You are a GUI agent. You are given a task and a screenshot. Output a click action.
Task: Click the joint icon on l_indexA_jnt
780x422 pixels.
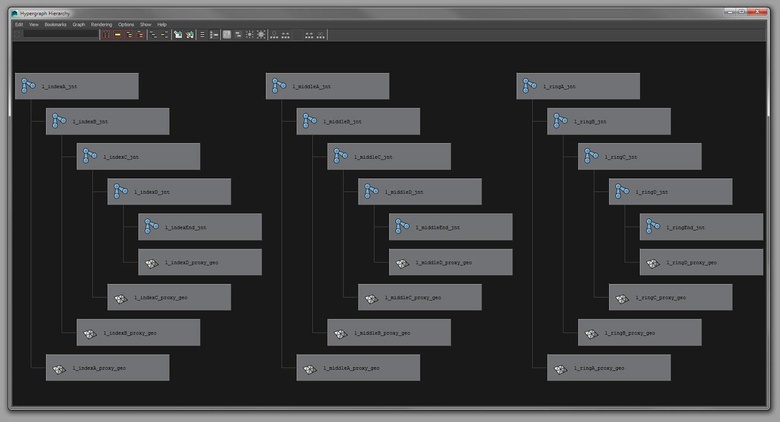coord(27,86)
